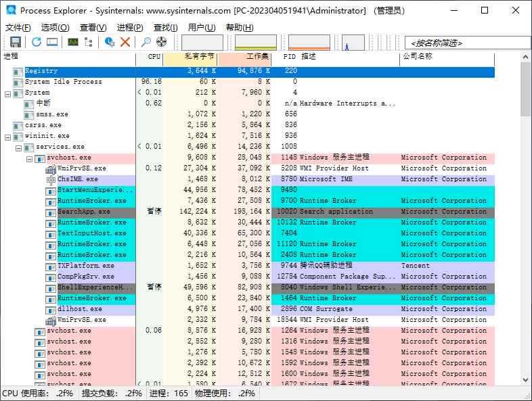
Task: Collapse the services.exe tree node
Action: 19,147
